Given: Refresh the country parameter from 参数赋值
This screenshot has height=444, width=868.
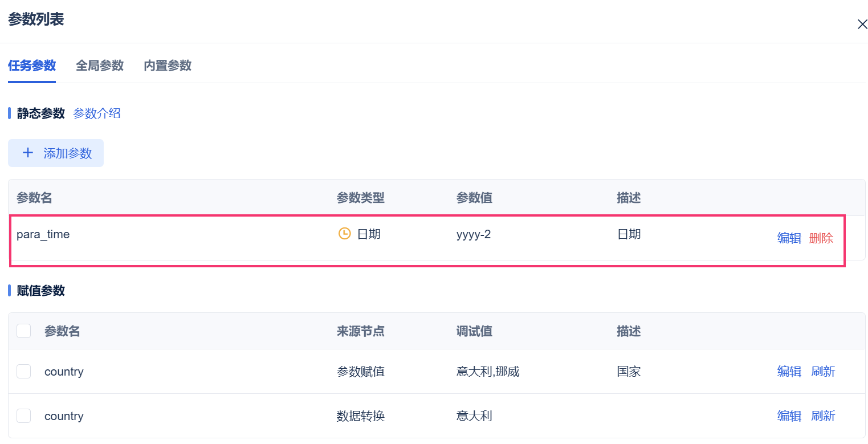Looking at the screenshot, I should [x=823, y=372].
